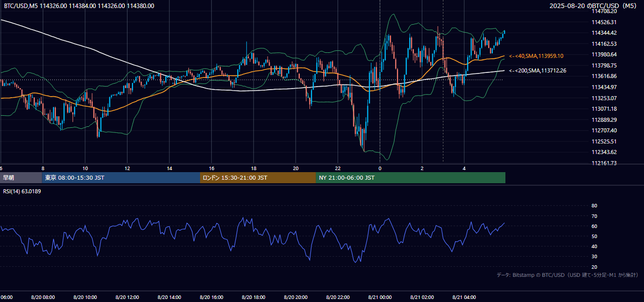Click the 8/20 08:00 time axis label
The width and height of the screenshot is (644, 302).
click(x=43, y=297)
